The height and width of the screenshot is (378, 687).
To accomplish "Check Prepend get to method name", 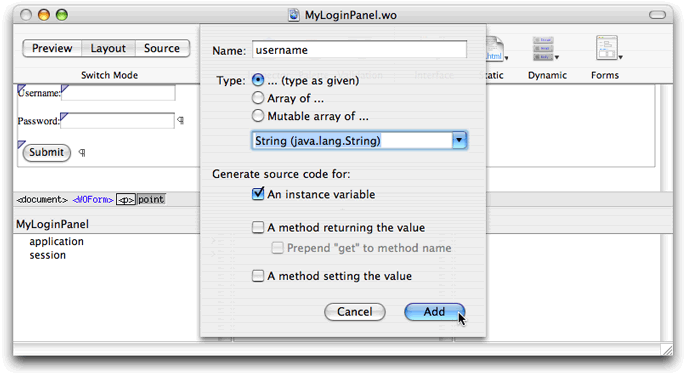I will pyautogui.click(x=277, y=248).
